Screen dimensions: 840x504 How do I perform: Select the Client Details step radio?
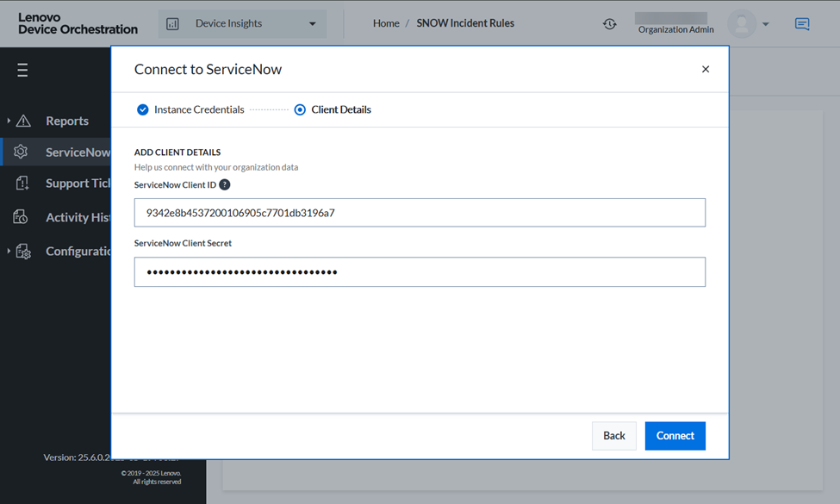click(x=300, y=109)
